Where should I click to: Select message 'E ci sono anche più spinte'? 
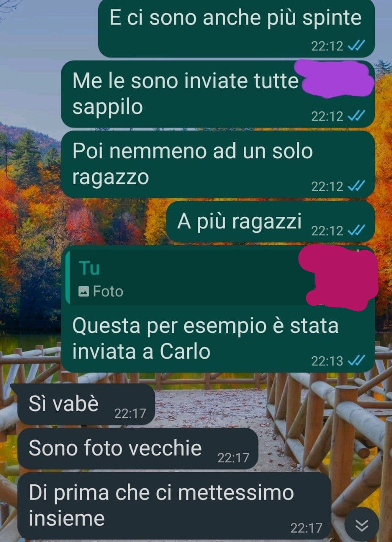(x=236, y=28)
